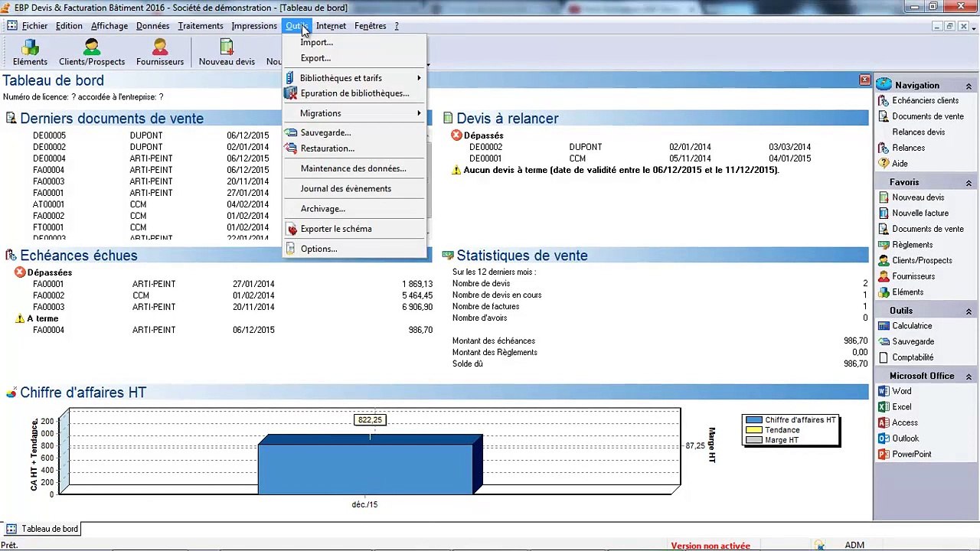The height and width of the screenshot is (551, 980).
Task: Select quote DE00001 under Devis à relancer
Action: (x=485, y=158)
